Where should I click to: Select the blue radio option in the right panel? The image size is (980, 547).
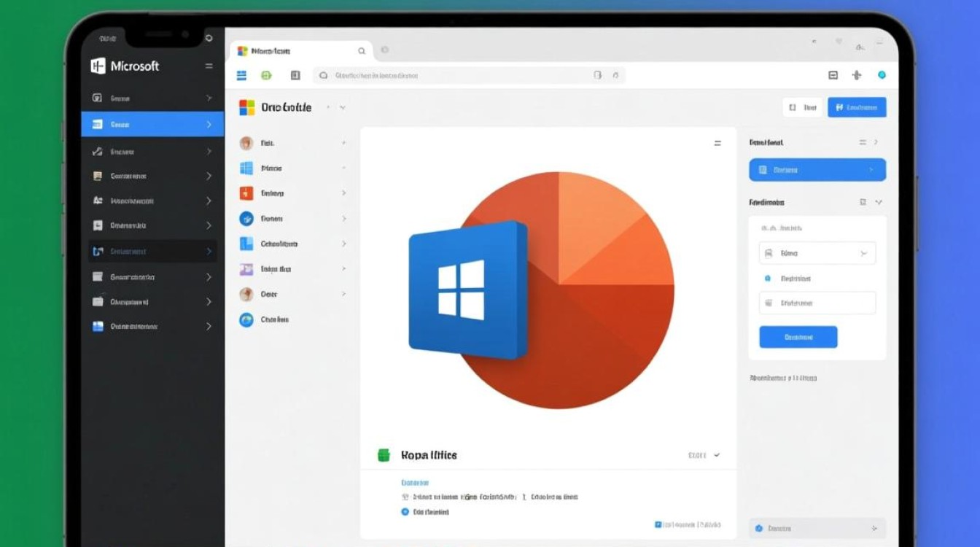[x=767, y=278]
